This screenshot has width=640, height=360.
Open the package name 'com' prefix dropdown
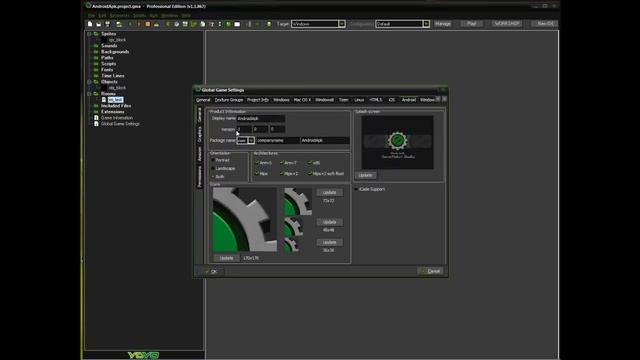click(251, 140)
